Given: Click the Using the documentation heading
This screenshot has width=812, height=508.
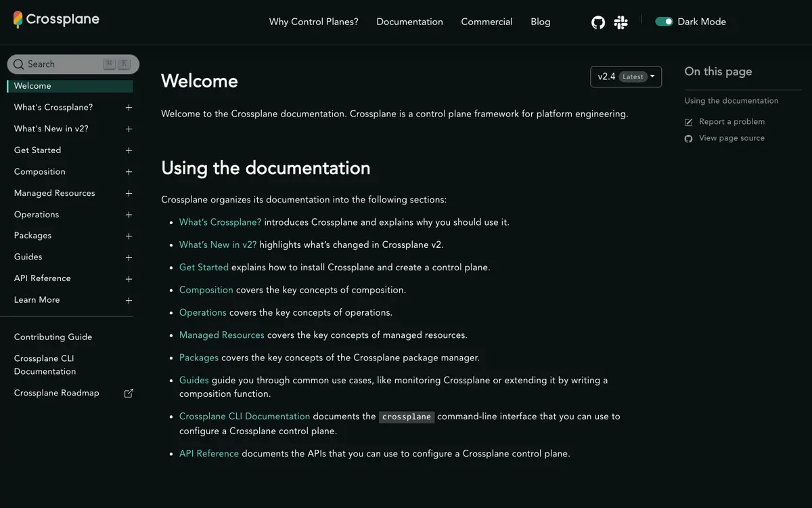Looking at the screenshot, I should (x=266, y=168).
